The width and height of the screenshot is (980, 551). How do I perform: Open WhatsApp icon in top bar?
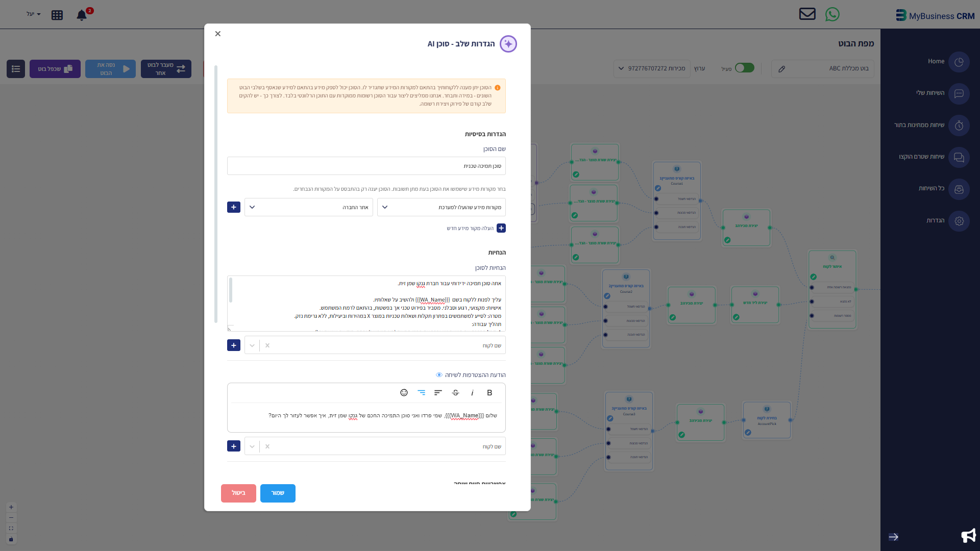coord(832,14)
